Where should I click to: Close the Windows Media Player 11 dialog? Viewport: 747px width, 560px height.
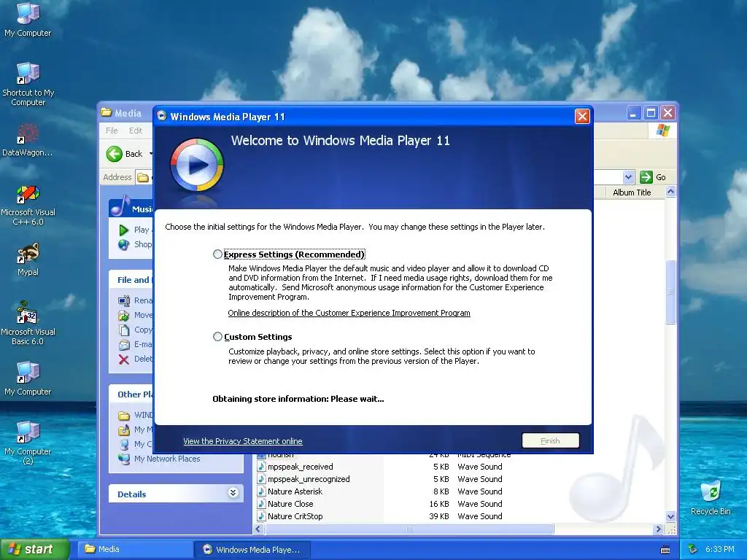point(582,116)
